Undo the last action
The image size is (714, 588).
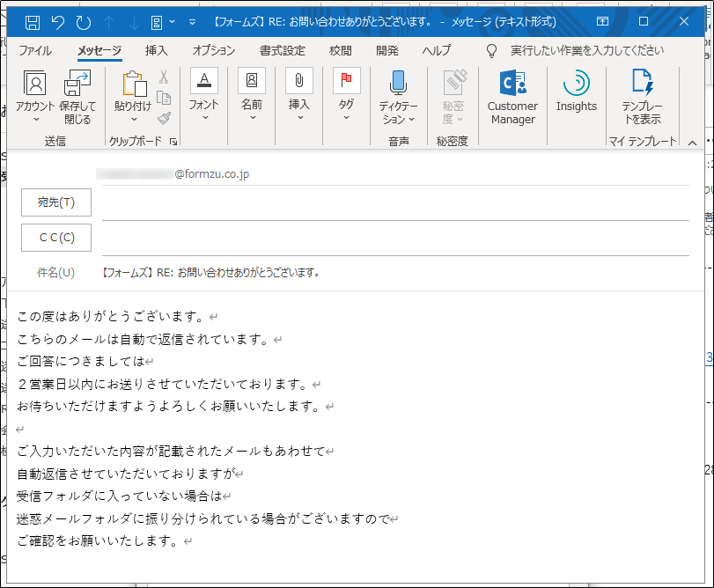58,22
